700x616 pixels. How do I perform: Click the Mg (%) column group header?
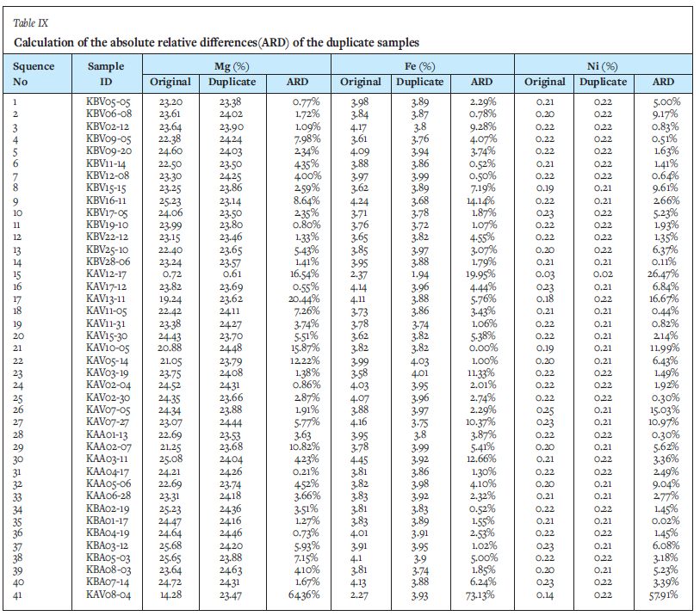pyautogui.click(x=237, y=66)
